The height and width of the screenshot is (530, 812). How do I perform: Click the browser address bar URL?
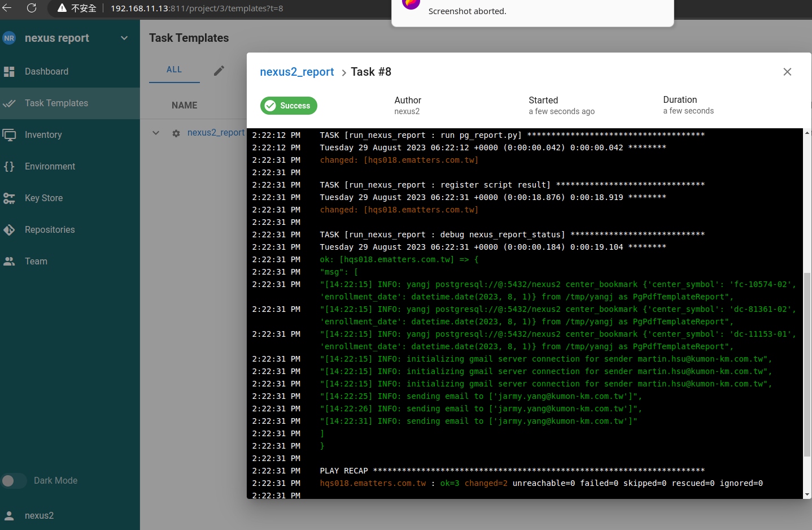tap(197, 8)
